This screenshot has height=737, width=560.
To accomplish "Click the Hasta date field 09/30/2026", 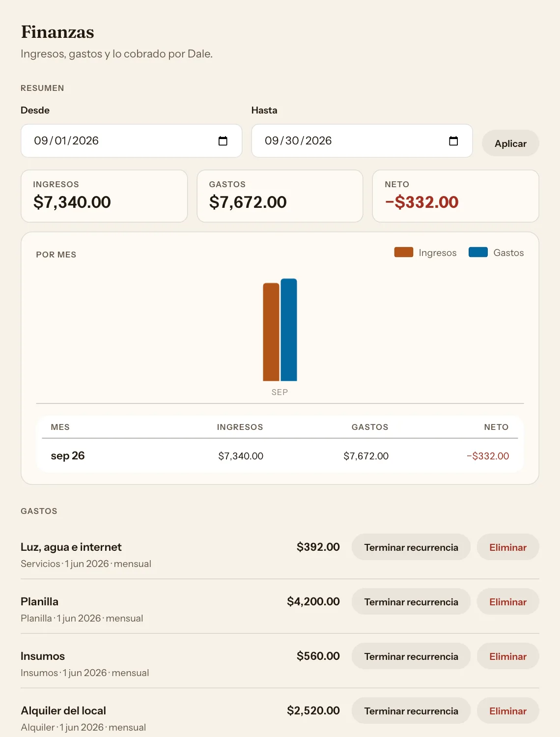I will [x=362, y=141].
